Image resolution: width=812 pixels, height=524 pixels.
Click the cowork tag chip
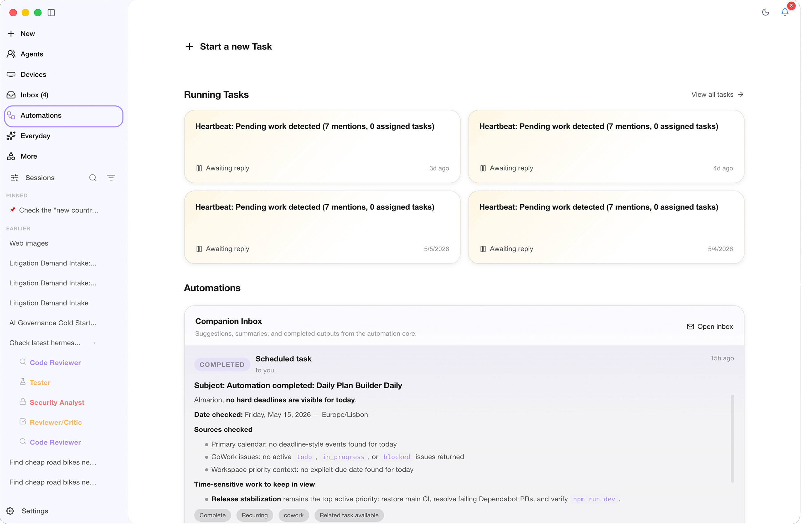pos(293,515)
